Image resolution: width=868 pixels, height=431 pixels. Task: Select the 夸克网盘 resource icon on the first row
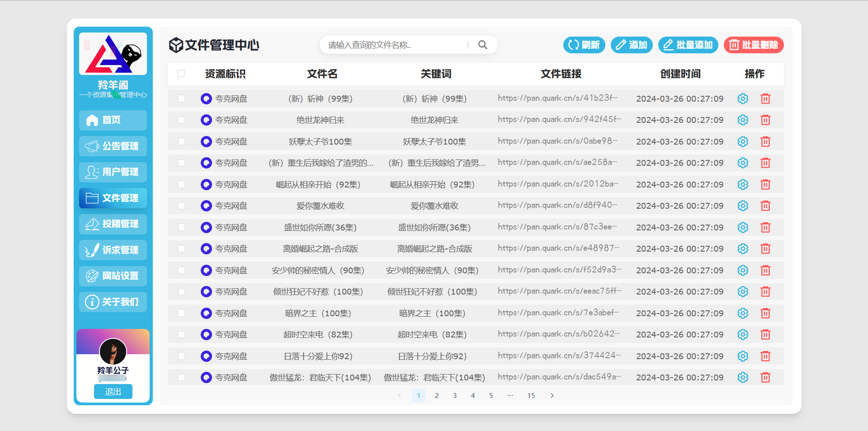coord(207,98)
